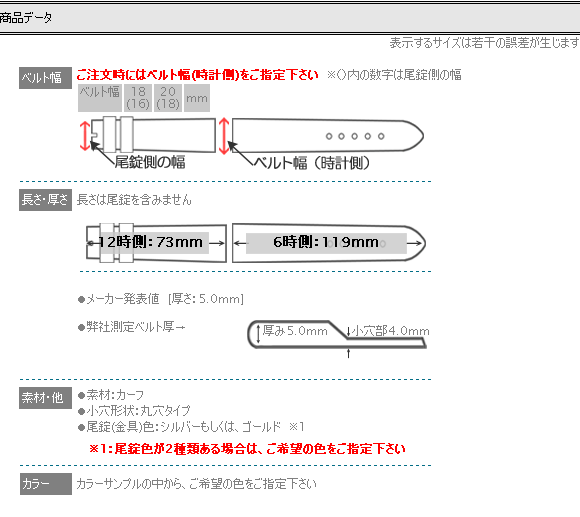The width and height of the screenshot is (580, 517).
Task: Click the 6時側: 119mm length label
Action: tap(326, 243)
